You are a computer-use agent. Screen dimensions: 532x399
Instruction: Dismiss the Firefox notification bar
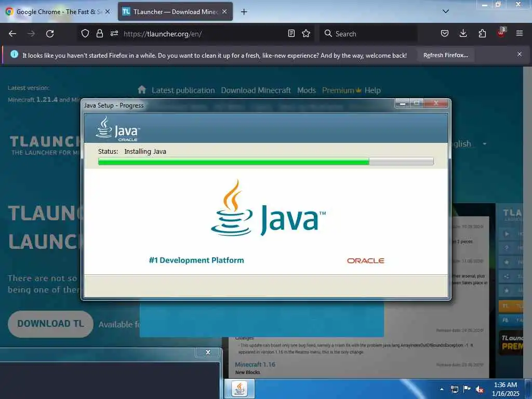(520, 54)
